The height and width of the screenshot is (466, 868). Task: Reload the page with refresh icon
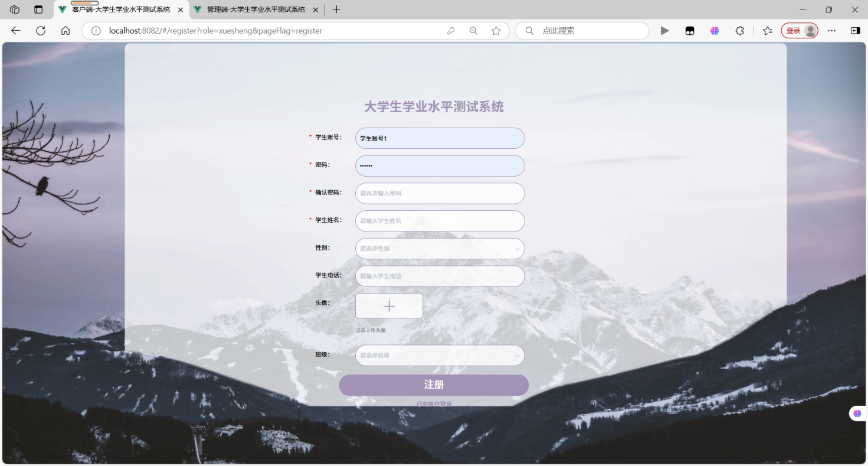point(41,31)
